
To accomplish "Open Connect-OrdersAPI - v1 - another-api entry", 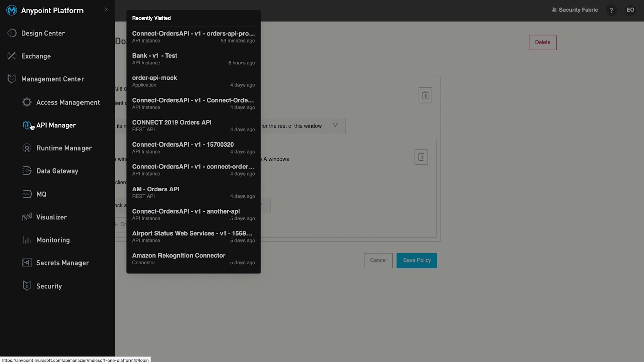I will click(x=193, y=214).
